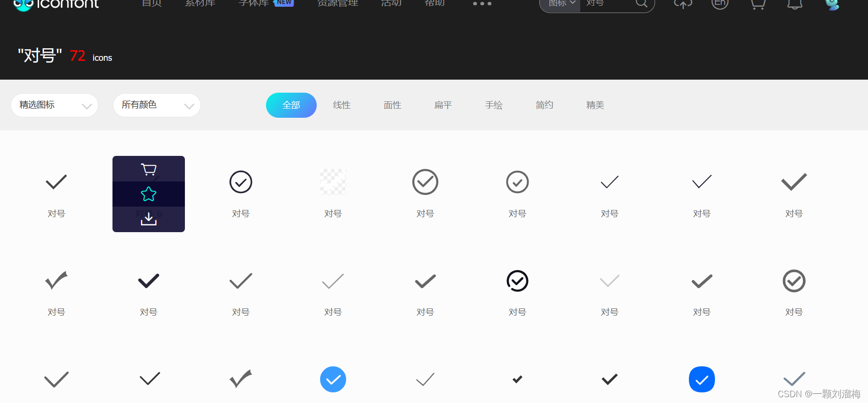Open the 资源管理 menu item
The height and width of the screenshot is (403, 868).
[337, 3]
